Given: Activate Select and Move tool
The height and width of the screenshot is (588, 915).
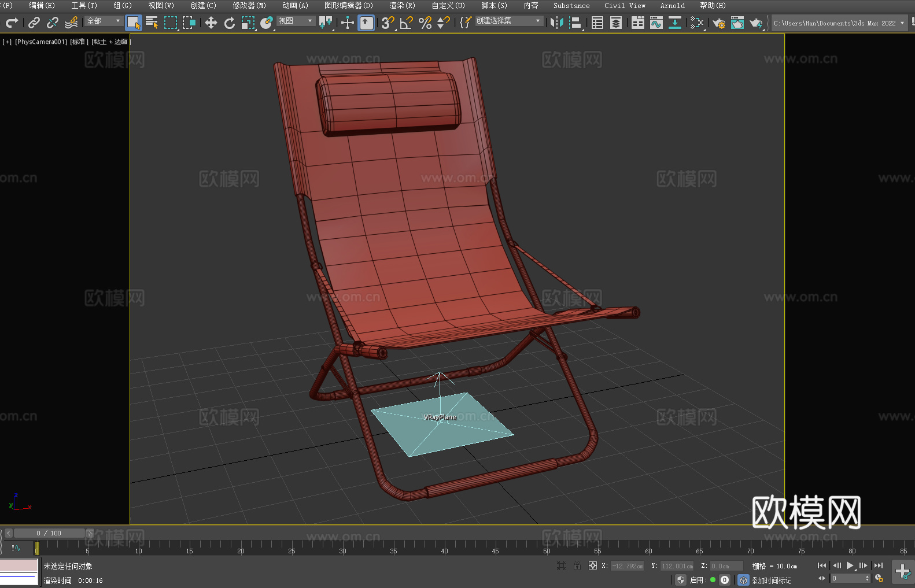Looking at the screenshot, I should (x=211, y=23).
